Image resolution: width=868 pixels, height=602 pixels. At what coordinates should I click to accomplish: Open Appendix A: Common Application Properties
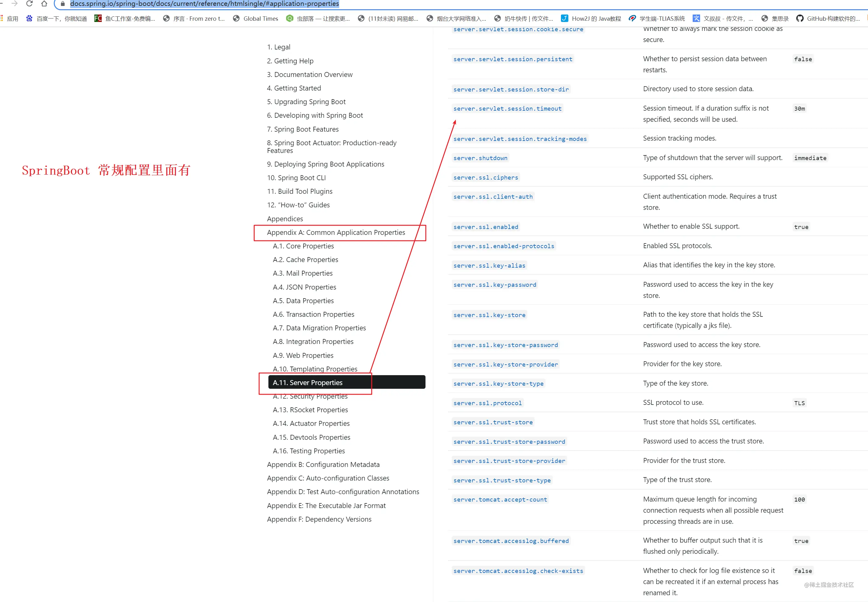click(x=336, y=232)
